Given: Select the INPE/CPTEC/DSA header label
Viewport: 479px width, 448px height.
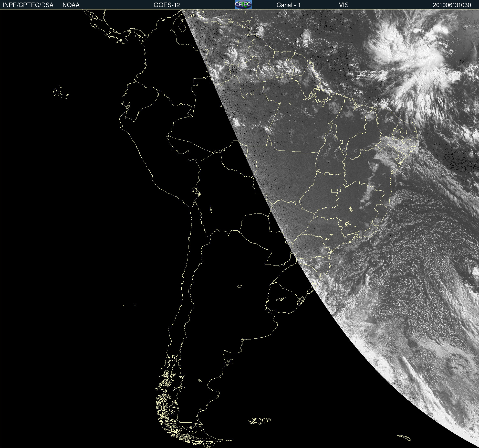Looking at the screenshot, I should pyautogui.click(x=28, y=5).
